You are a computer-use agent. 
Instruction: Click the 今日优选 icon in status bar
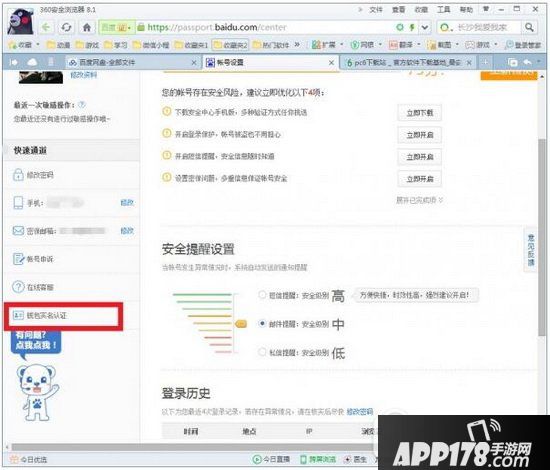click(14, 459)
